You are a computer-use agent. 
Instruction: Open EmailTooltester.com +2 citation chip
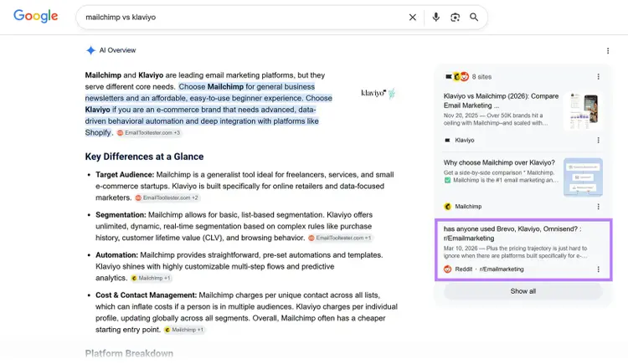pos(167,197)
